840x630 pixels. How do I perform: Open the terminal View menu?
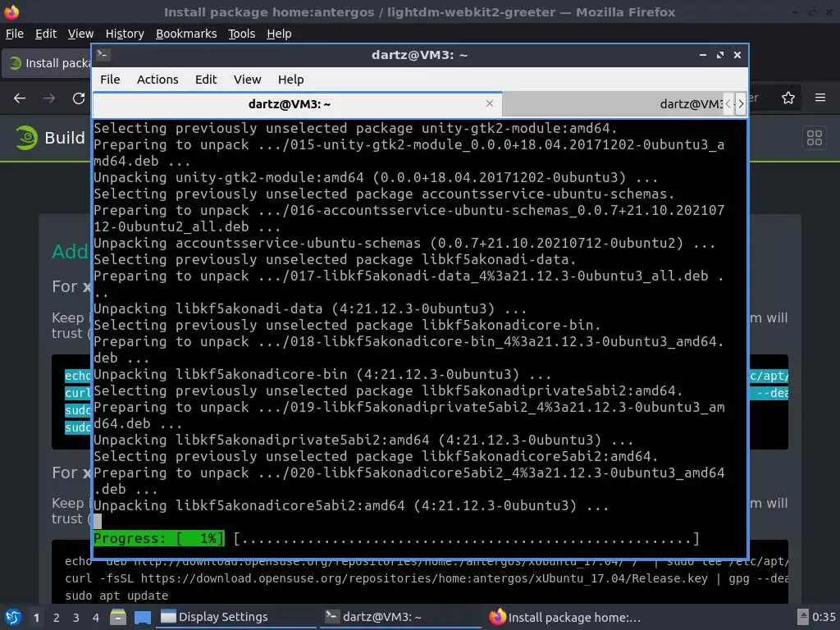point(247,80)
